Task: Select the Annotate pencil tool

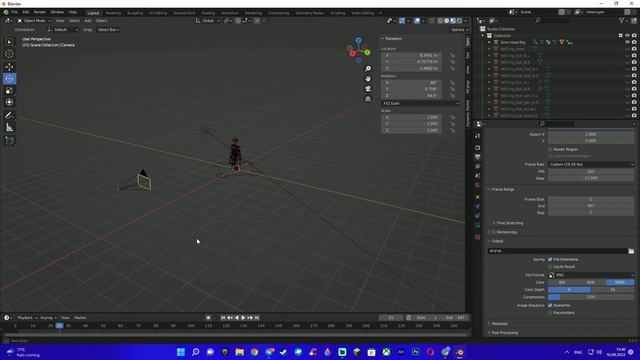Action: [x=9, y=116]
